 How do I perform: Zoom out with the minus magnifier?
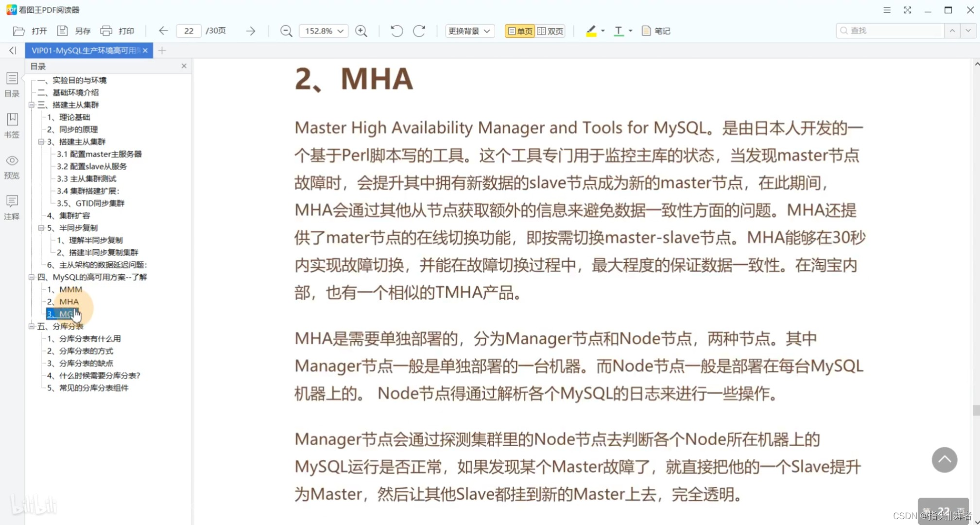286,31
